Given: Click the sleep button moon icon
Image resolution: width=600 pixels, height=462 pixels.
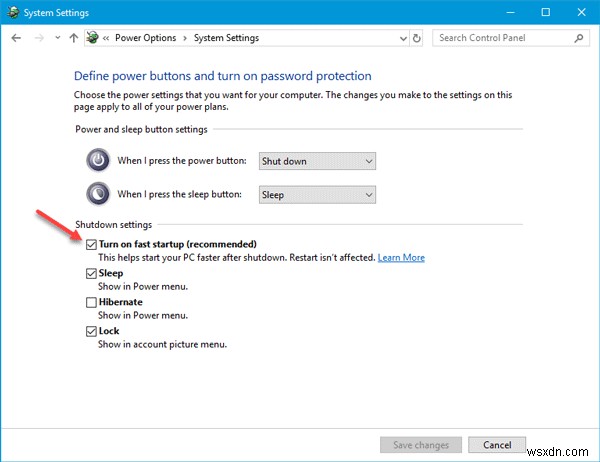Looking at the screenshot, I should point(98,194).
